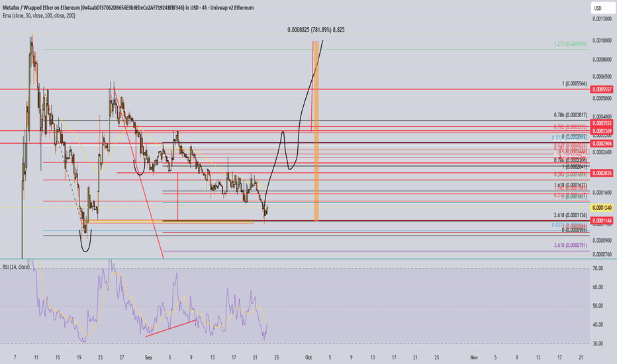Select the purple 3.618 (0.0000791) Fibonacci label
Viewport: 617px width, 364px height.
pyautogui.click(x=570, y=245)
